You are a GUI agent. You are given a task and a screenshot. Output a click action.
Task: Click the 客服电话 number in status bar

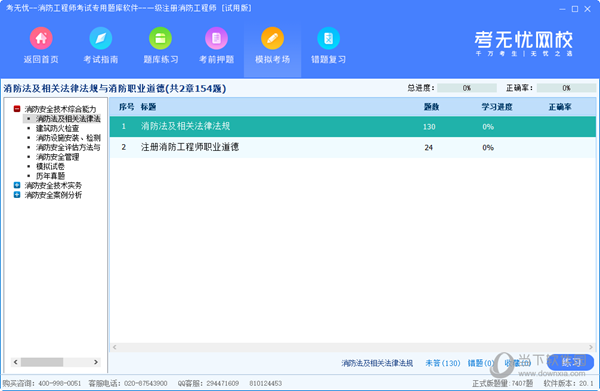click(145, 383)
